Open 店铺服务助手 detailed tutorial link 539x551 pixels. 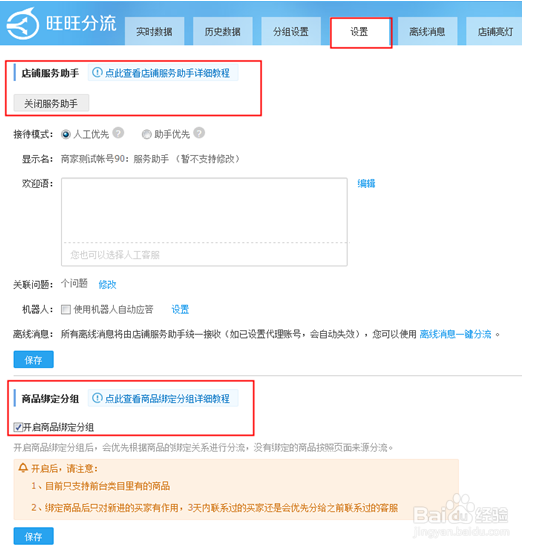point(167,73)
